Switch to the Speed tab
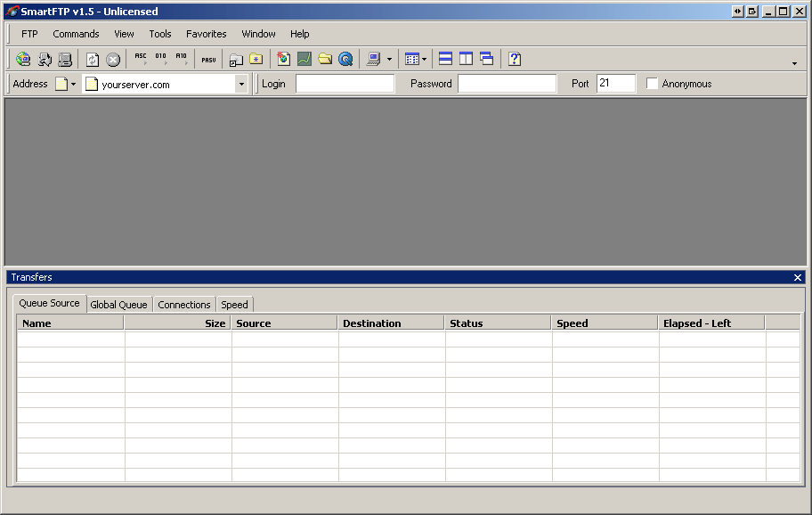Image resolution: width=812 pixels, height=515 pixels. coord(234,305)
